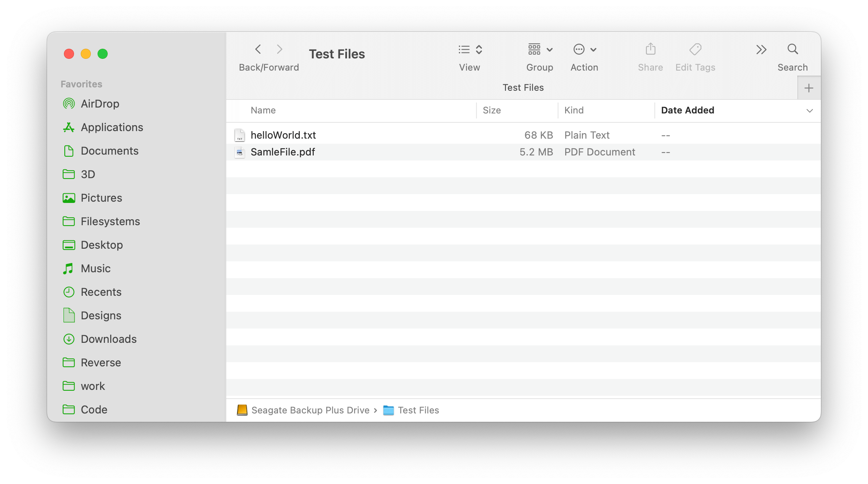Screen dimensions: 868x484
Task: Sort by the Name column header
Action: coord(263,110)
